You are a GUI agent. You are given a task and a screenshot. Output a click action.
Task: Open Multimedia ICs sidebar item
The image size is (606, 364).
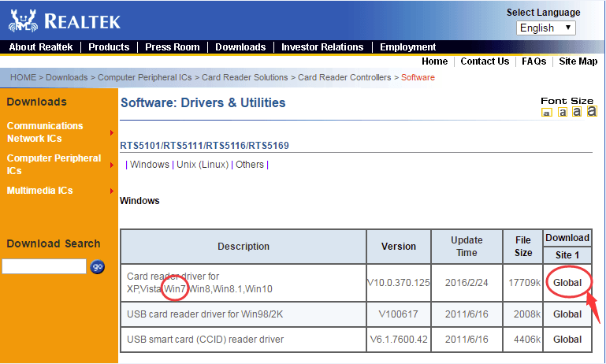[x=40, y=191]
